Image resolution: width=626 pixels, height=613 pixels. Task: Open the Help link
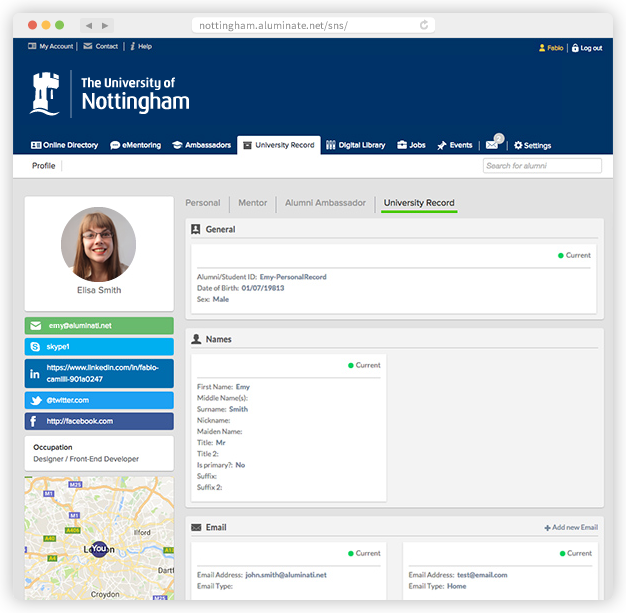click(141, 46)
